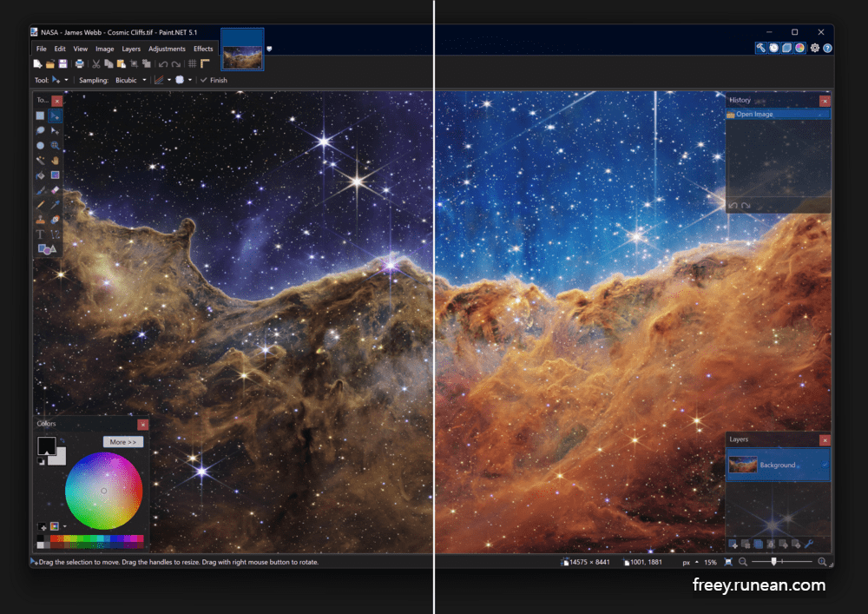Open the active Tool dropdown arrow
Image resolution: width=868 pixels, height=614 pixels.
pyautogui.click(x=67, y=80)
